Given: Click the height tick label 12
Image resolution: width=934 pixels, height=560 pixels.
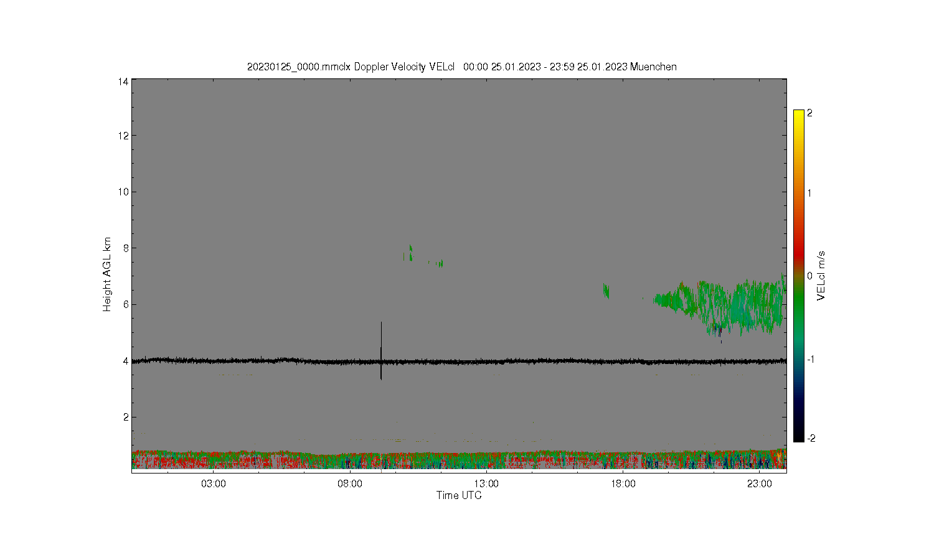Looking at the screenshot, I should point(123,136).
